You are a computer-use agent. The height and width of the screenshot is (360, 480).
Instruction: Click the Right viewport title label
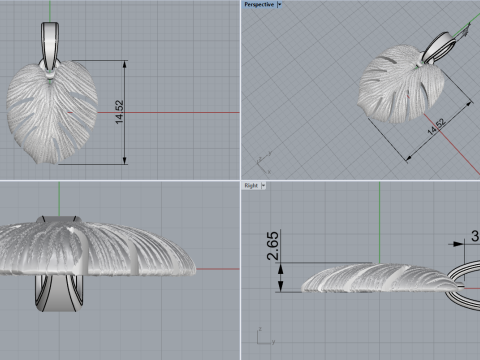[251, 185]
